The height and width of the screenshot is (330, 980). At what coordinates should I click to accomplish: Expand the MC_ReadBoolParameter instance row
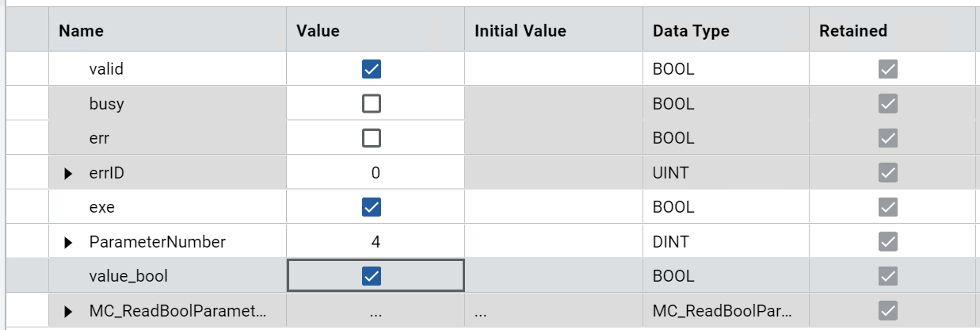68,311
